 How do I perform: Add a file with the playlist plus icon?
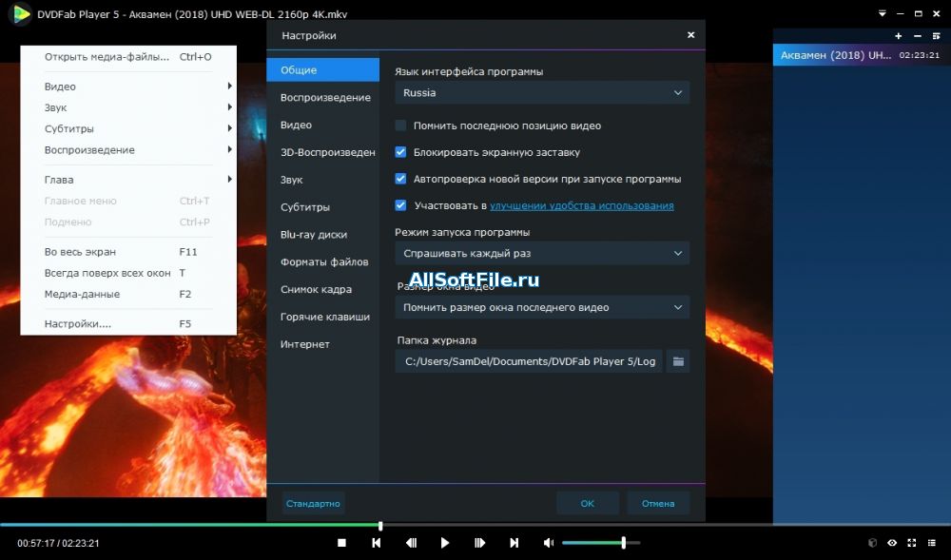pos(899,36)
